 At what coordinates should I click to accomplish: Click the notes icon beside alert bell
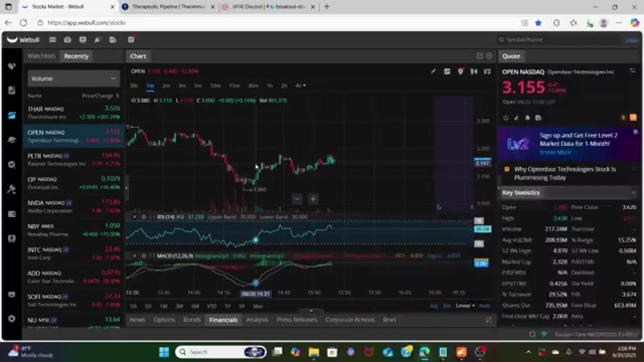pos(538,118)
